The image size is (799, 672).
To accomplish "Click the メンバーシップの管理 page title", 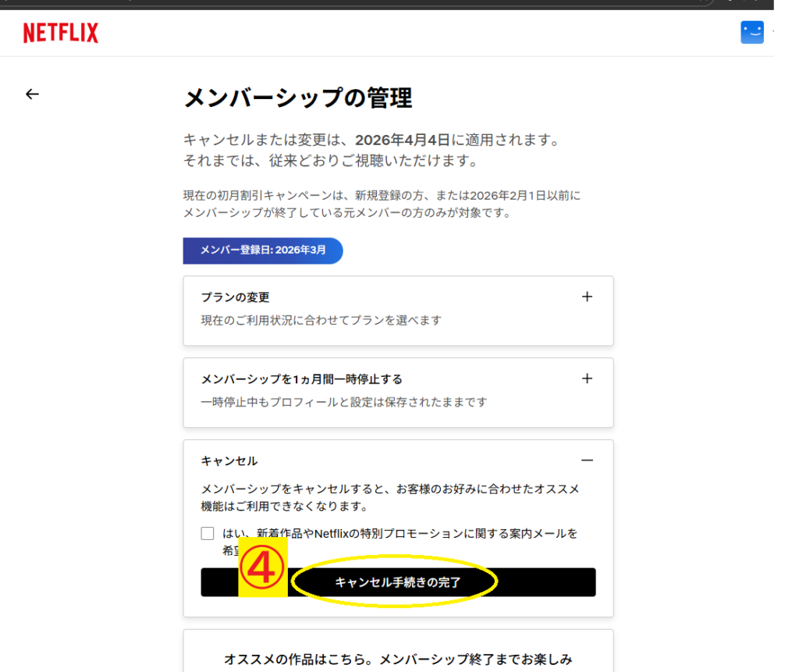I will [297, 98].
